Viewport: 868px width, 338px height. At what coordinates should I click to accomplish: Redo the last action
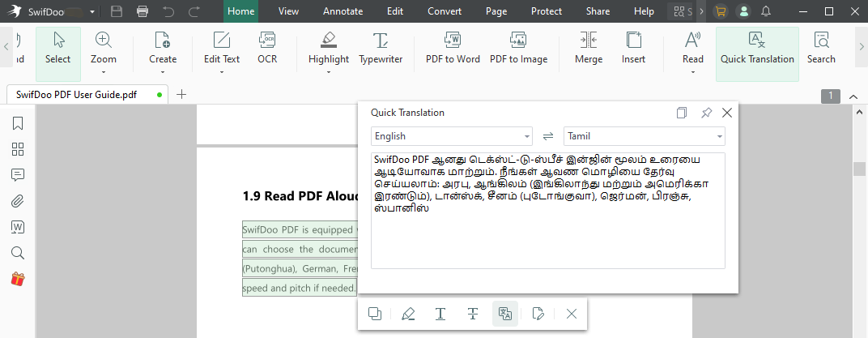[194, 11]
